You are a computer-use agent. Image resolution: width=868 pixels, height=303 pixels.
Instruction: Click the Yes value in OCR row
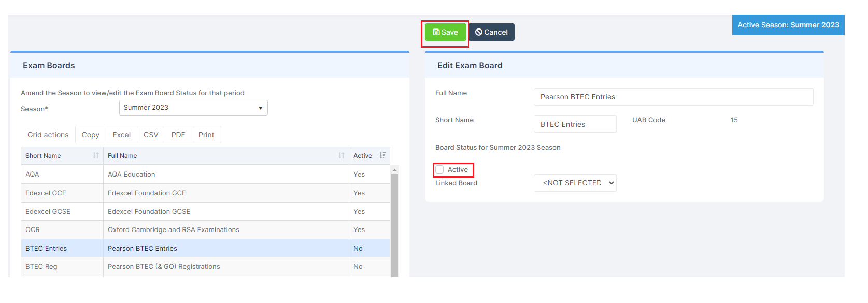359,230
